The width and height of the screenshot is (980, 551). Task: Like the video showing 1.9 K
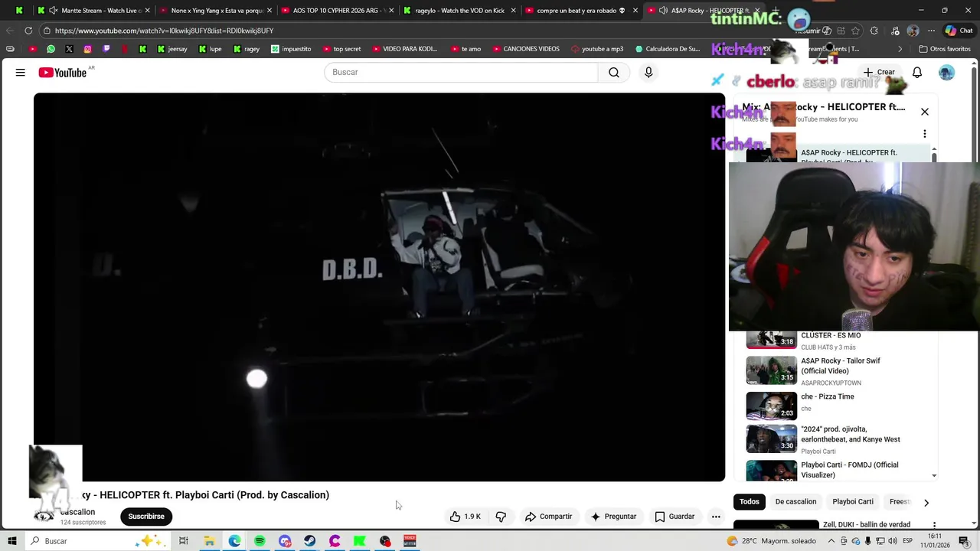point(465,517)
